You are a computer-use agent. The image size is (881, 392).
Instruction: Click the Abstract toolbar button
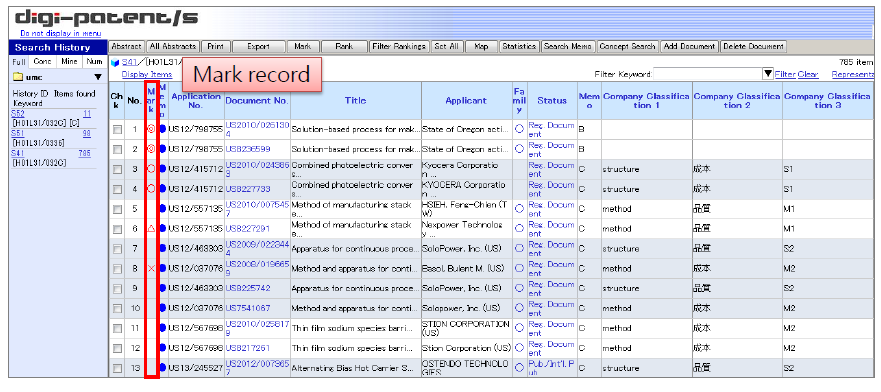pos(127,47)
